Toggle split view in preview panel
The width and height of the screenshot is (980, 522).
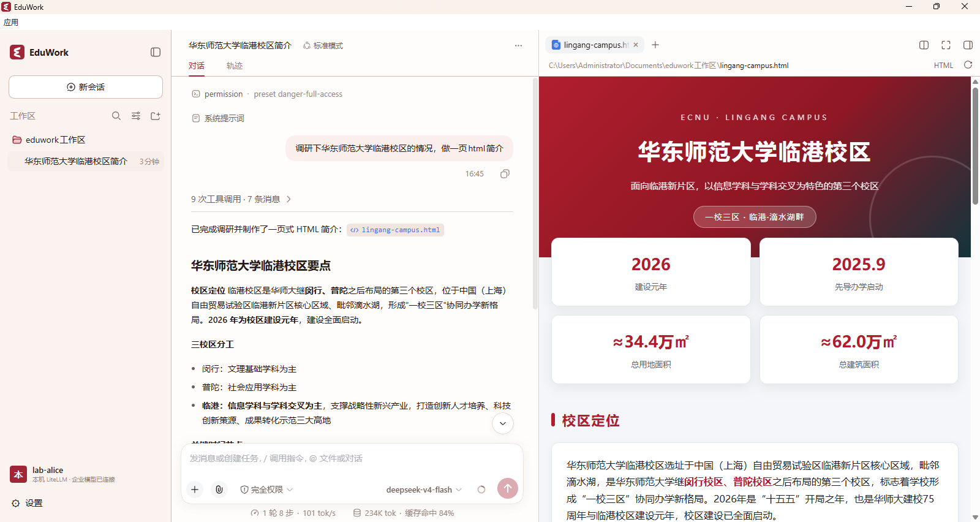point(924,45)
